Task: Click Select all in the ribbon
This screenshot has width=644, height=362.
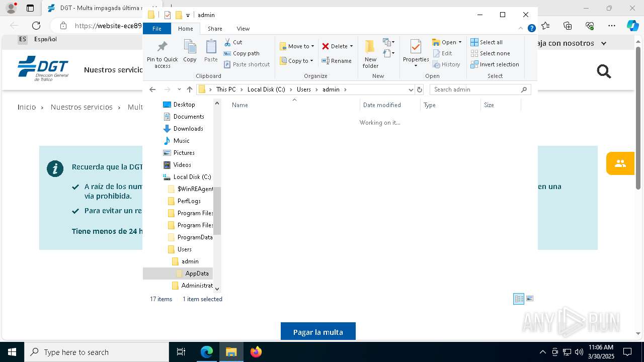Action: pyautogui.click(x=487, y=42)
